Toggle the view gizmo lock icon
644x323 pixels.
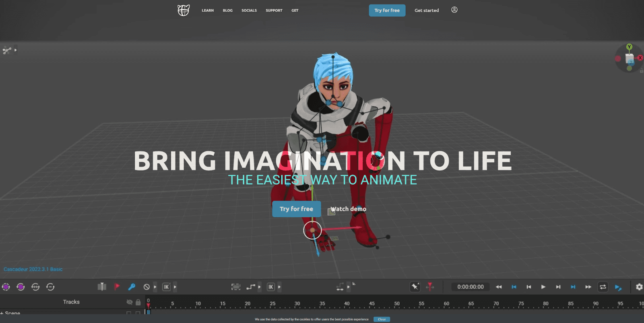642,71
